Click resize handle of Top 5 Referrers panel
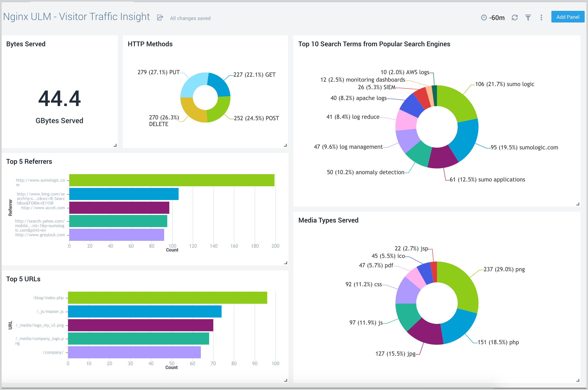 click(285, 263)
